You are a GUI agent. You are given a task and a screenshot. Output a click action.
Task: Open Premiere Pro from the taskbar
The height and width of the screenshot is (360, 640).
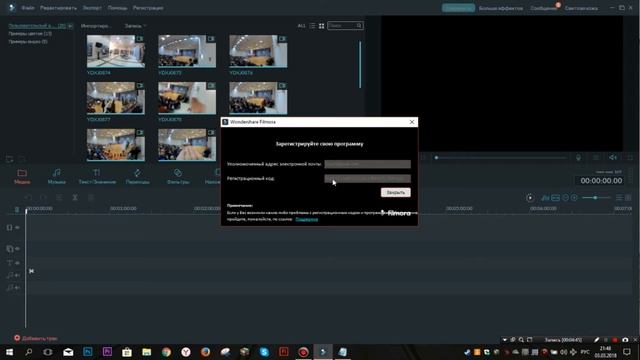[x=107, y=352]
